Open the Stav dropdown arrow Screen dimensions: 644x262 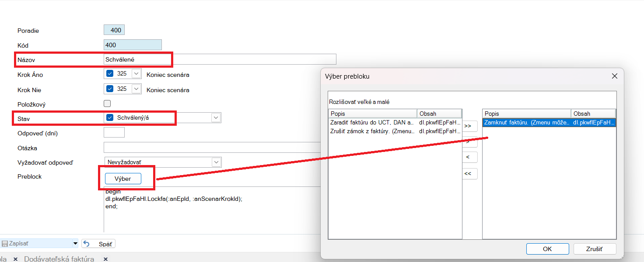click(216, 117)
